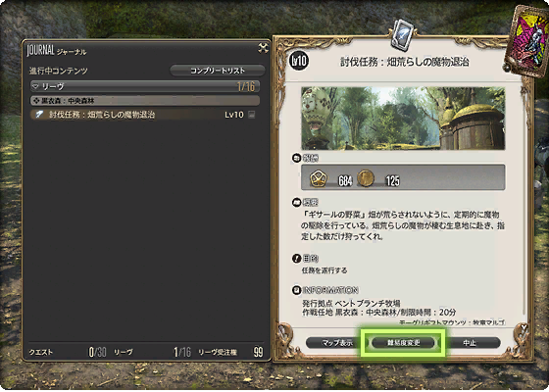
Task: Click the 目的 objective exclamation icon
Action: pyautogui.click(x=296, y=259)
